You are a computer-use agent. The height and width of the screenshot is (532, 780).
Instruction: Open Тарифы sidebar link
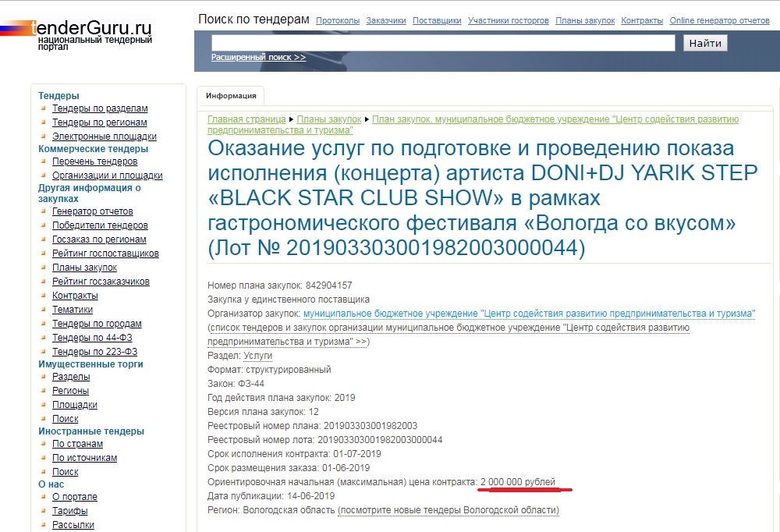70,510
